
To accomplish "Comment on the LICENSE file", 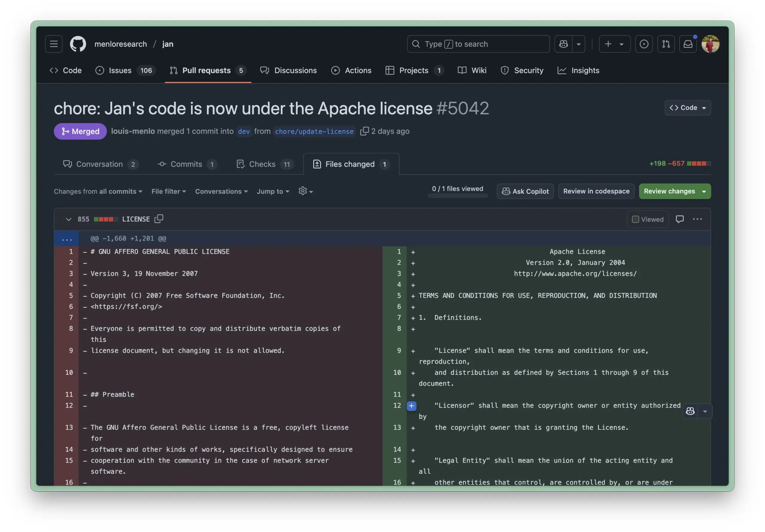I will tap(679, 219).
